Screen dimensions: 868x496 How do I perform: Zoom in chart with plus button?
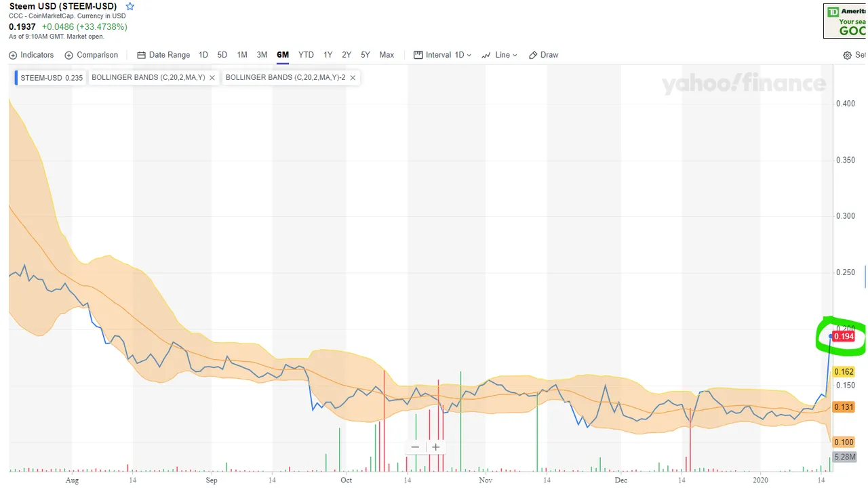435,447
